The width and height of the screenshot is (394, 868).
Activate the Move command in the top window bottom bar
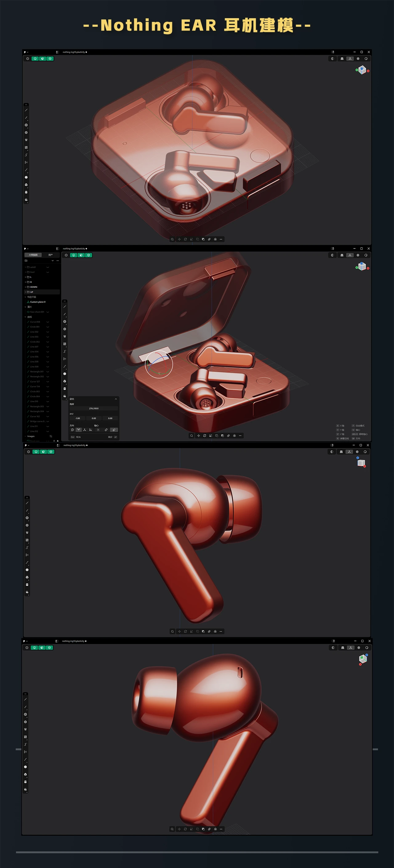179,239
